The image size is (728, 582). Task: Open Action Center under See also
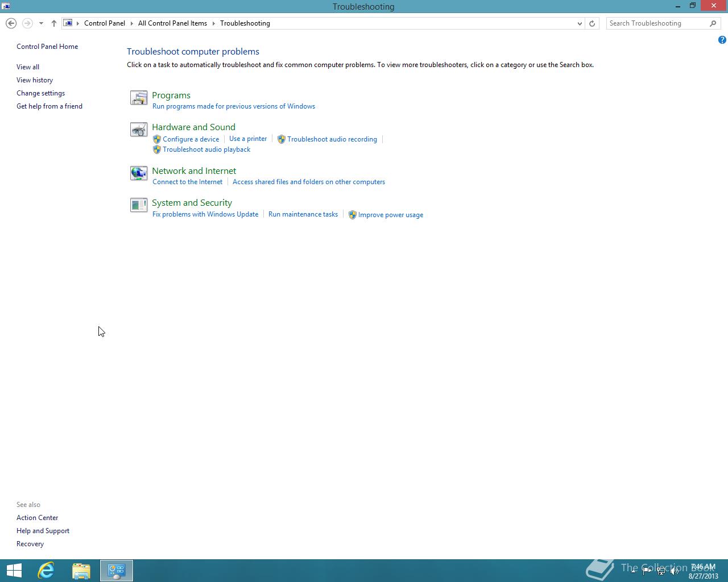(38, 518)
